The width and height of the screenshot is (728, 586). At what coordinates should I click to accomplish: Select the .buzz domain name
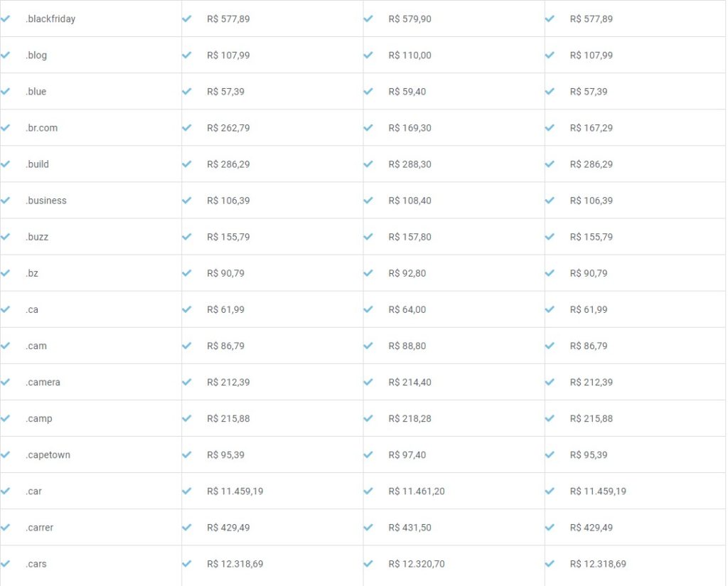click(37, 237)
